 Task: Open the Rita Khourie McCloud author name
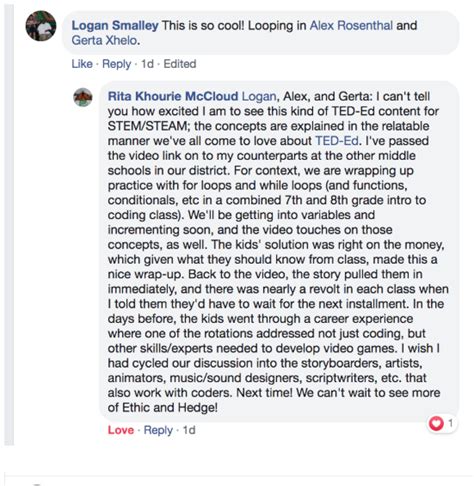(173, 96)
